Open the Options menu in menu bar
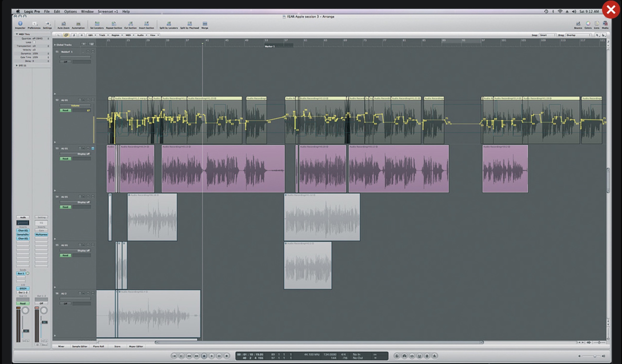This screenshot has width=622, height=364. pyautogui.click(x=70, y=11)
